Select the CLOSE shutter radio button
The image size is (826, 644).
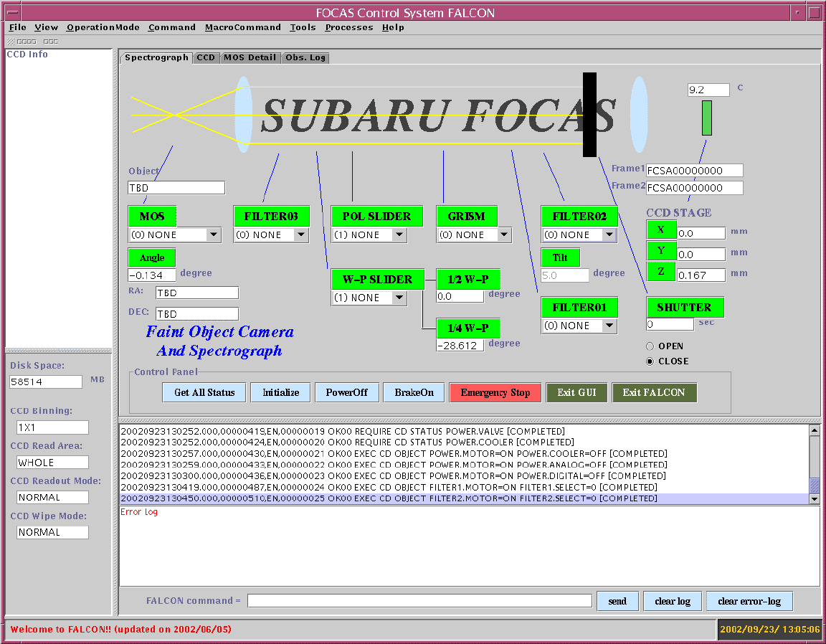point(650,361)
